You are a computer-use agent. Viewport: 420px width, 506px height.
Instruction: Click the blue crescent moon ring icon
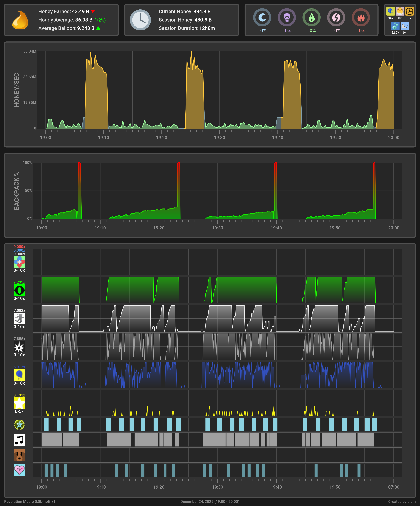(x=262, y=17)
